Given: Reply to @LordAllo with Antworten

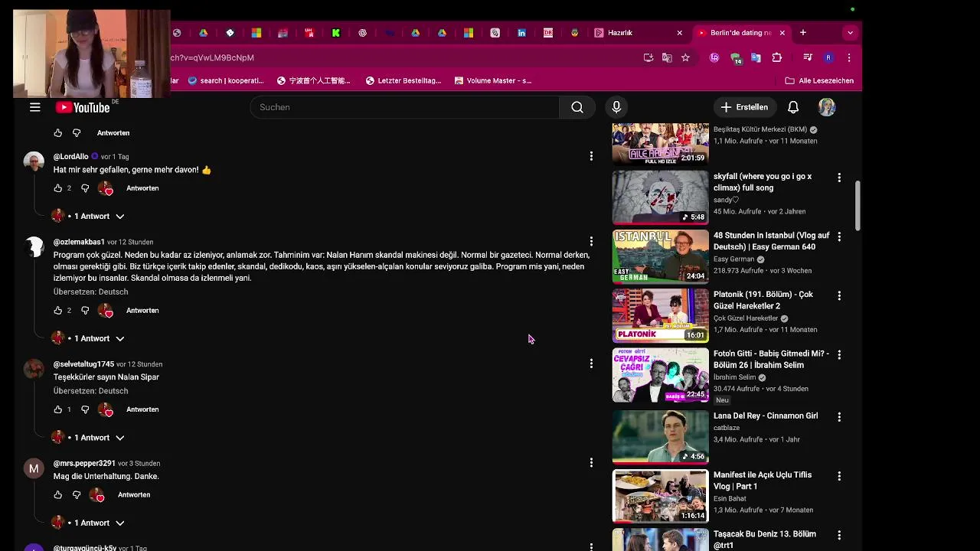Looking at the screenshot, I should click(x=142, y=188).
